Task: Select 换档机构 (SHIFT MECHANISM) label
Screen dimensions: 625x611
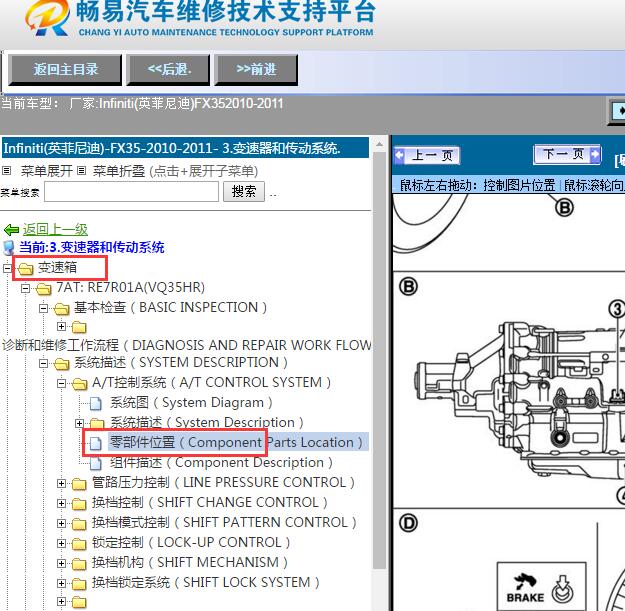Action: pyautogui.click(x=190, y=562)
